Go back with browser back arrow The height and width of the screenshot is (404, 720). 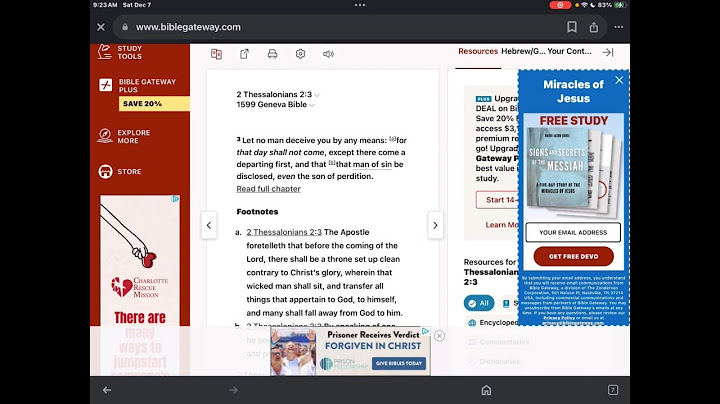click(x=107, y=390)
